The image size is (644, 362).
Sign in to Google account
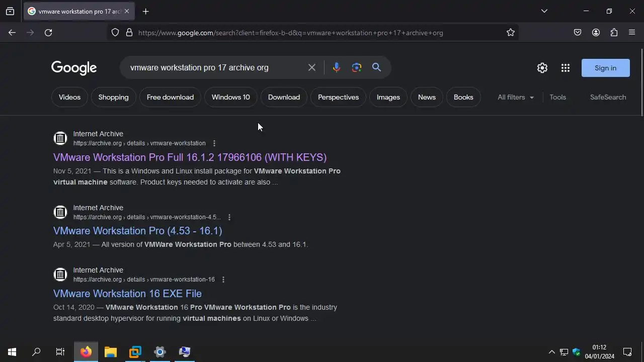[605, 68]
